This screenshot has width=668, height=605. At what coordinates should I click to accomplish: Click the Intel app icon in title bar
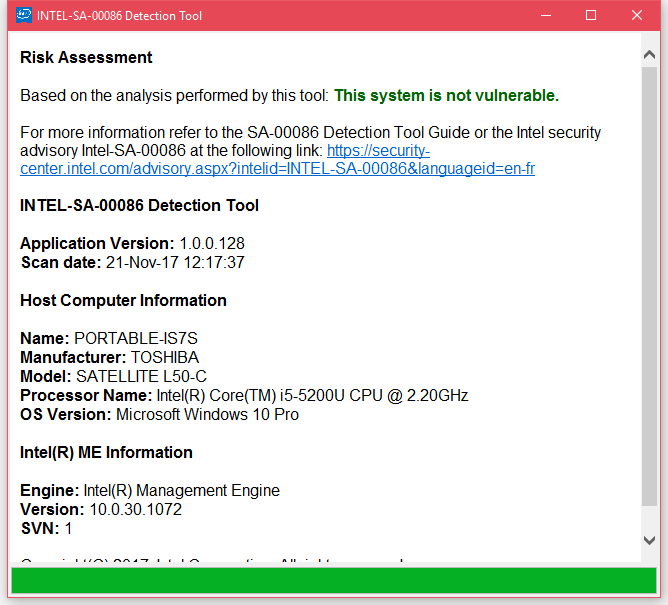(24, 15)
